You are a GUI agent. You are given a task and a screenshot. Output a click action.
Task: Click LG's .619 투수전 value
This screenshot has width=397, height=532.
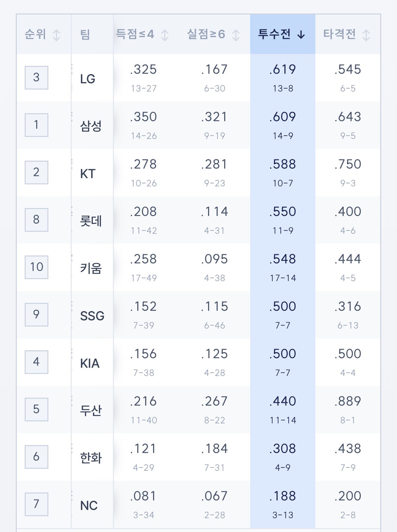point(283,69)
